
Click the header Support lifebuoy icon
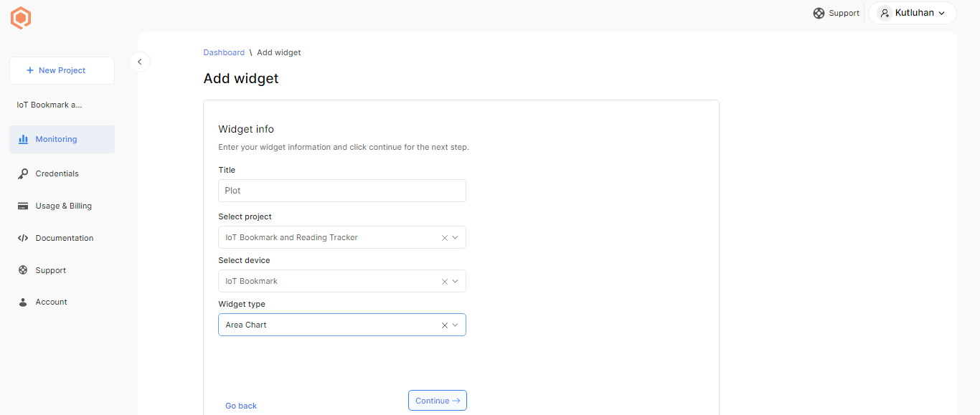coord(819,13)
